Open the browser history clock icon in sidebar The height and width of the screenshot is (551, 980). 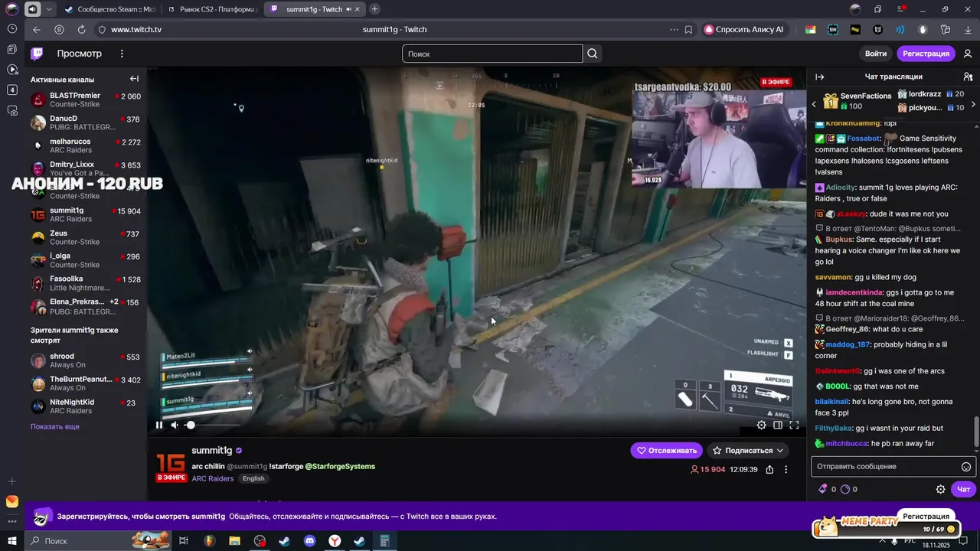12,28
